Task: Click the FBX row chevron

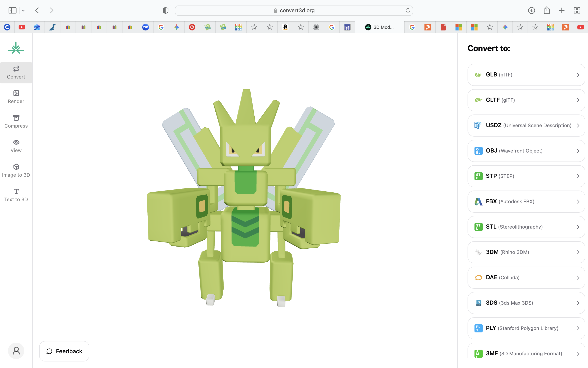Action: pyautogui.click(x=578, y=201)
